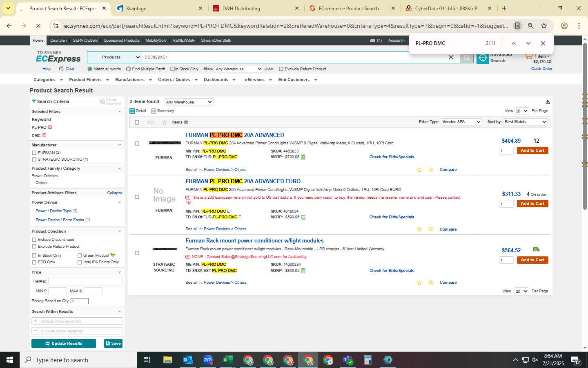Open Quick Order link
Image resolution: width=588 pixels, height=368 pixels.
click(541, 69)
